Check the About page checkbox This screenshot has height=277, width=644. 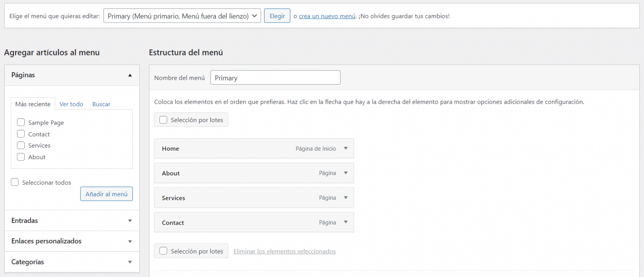tap(21, 157)
